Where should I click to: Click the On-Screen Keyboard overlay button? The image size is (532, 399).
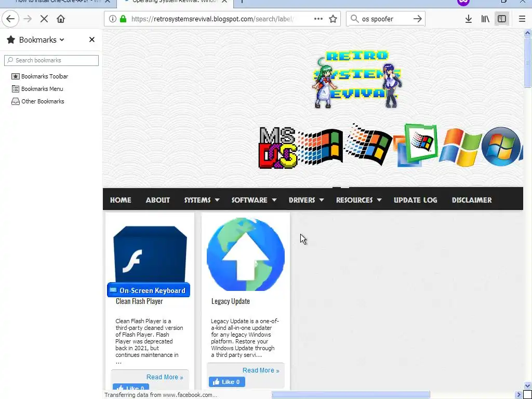149,290
